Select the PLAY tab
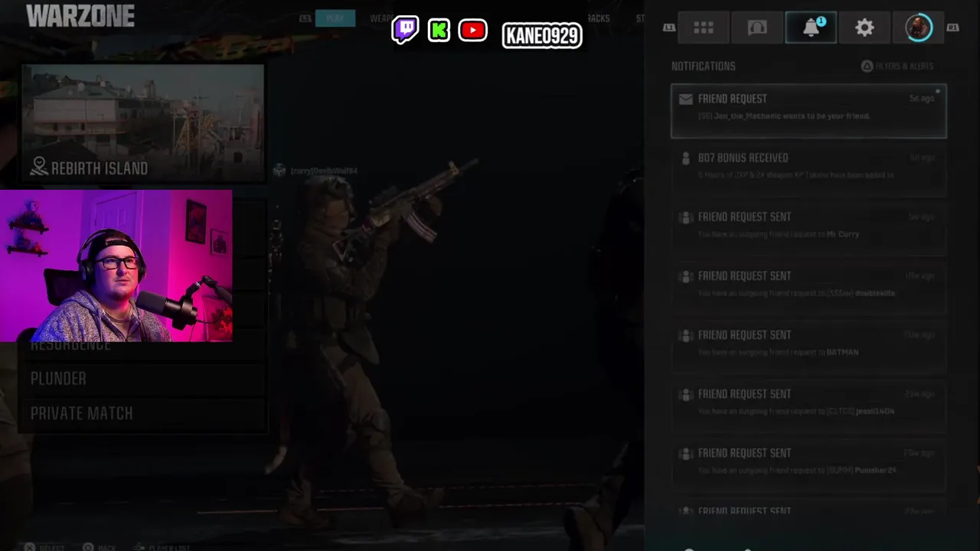 pyautogui.click(x=335, y=18)
